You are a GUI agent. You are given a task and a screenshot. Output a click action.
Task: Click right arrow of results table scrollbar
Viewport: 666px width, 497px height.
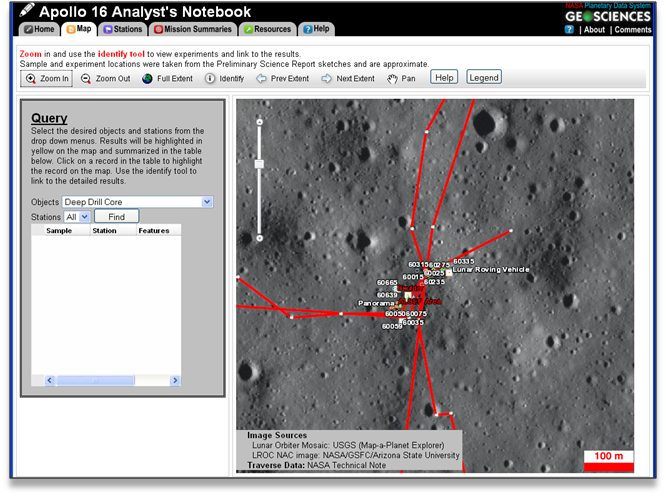pos(175,380)
